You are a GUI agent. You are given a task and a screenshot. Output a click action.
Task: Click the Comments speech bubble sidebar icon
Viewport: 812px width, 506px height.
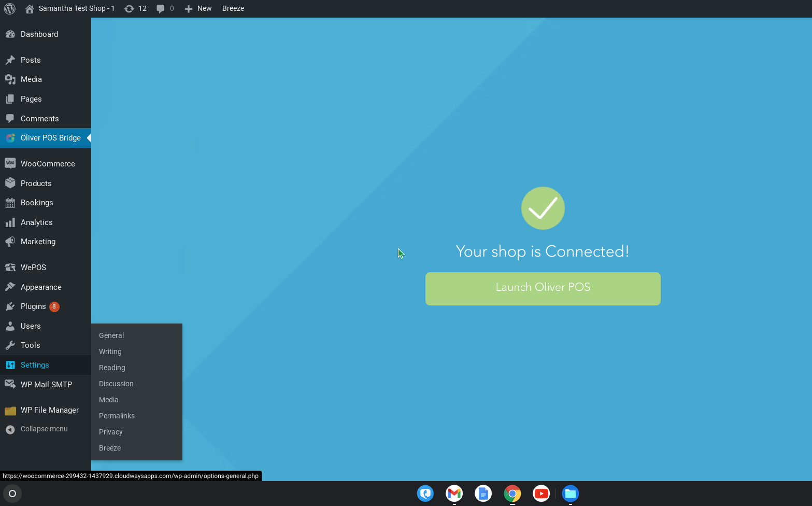10,119
